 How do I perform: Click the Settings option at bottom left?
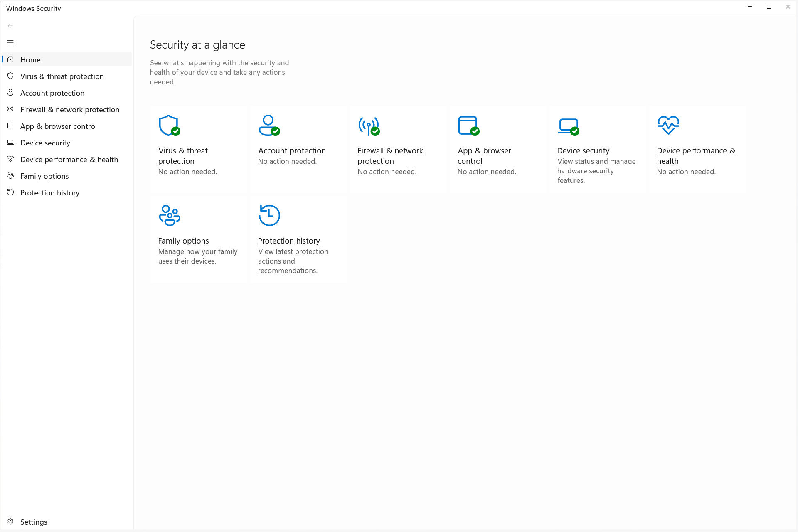pos(34,522)
